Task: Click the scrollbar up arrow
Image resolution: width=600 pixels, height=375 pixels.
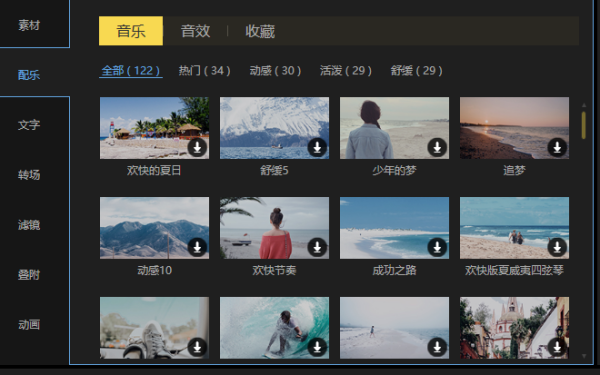Action: point(584,105)
